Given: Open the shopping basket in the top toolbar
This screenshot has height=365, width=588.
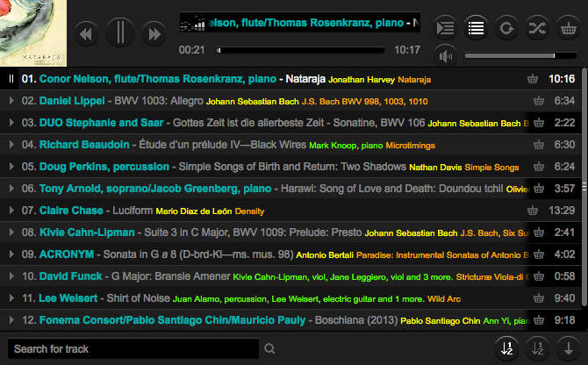Looking at the screenshot, I should click(x=568, y=28).
